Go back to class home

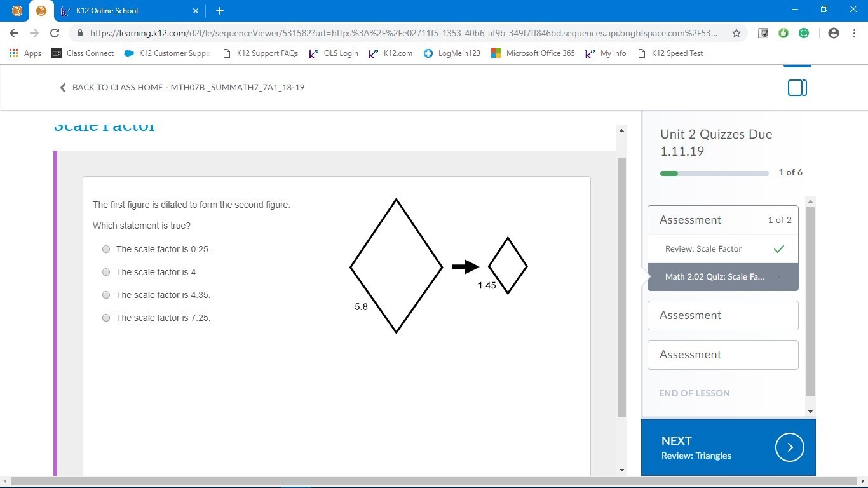(x=182, y=87)
